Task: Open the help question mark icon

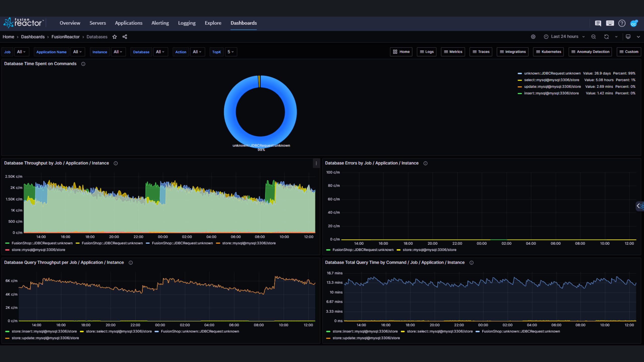Action: pyautogui.click(x=622, y=23)
